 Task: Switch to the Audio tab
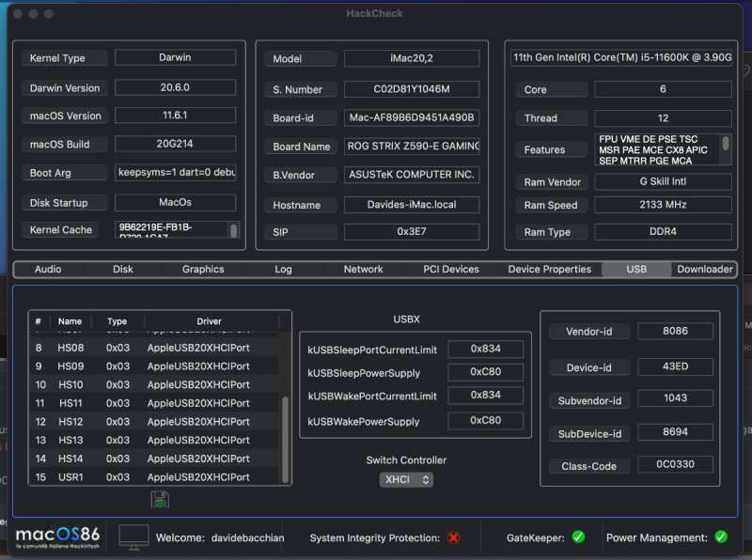point(48,270)
